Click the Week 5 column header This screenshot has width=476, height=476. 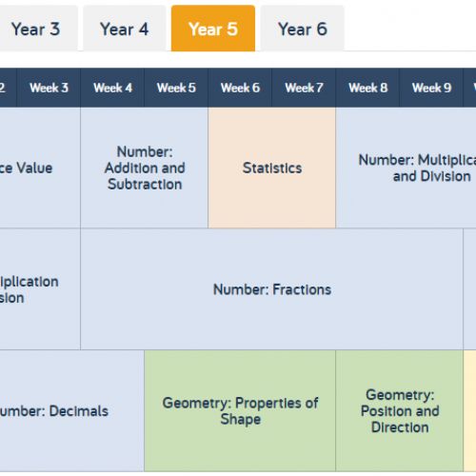click(x=176, y=88)
